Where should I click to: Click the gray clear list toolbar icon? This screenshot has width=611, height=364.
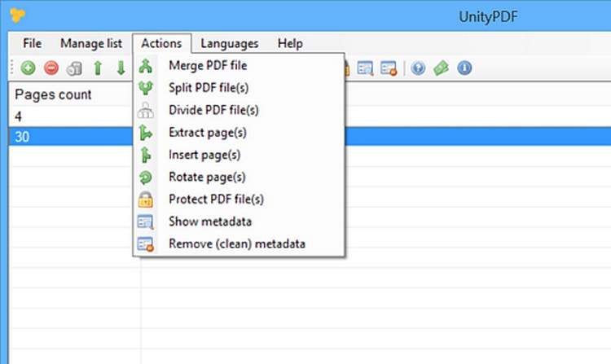74,68
